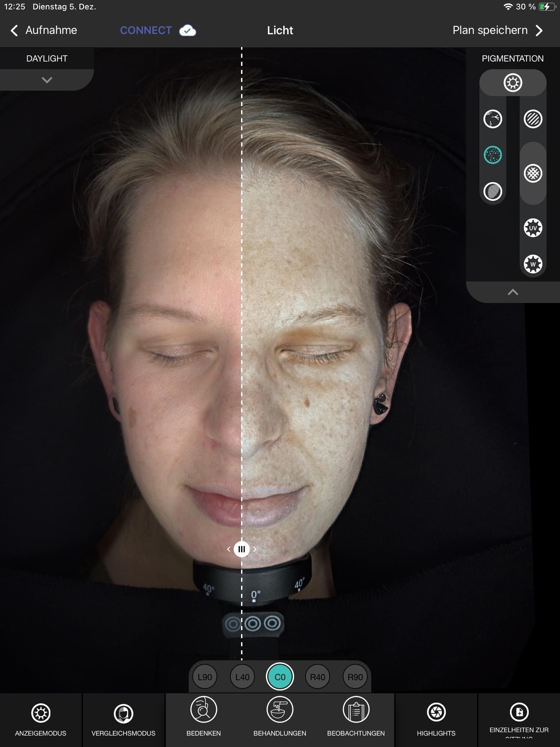Tap the sun daylight icon under Pigmentation
Image resolution: width=560 pixels, height=747 pixels.
(x=513, y=83)
